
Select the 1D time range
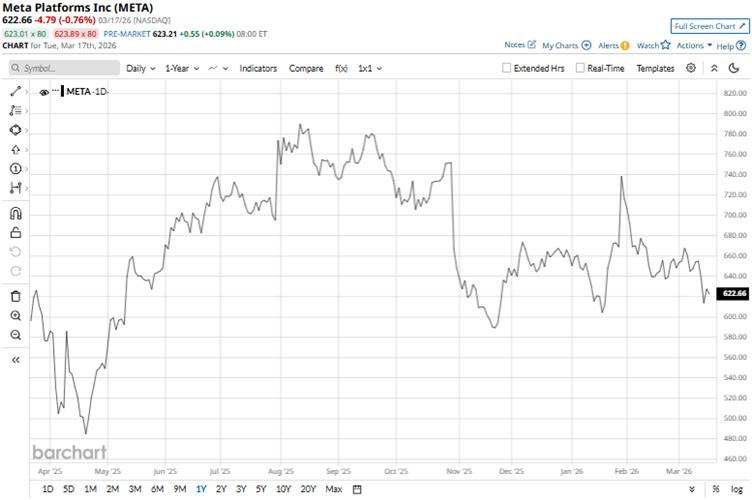coord(47,489)
